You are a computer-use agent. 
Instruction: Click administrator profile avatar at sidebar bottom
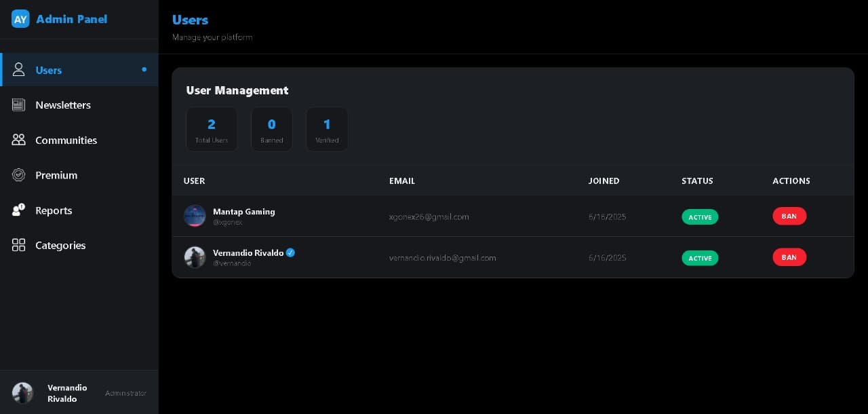(x=22, y=392)
